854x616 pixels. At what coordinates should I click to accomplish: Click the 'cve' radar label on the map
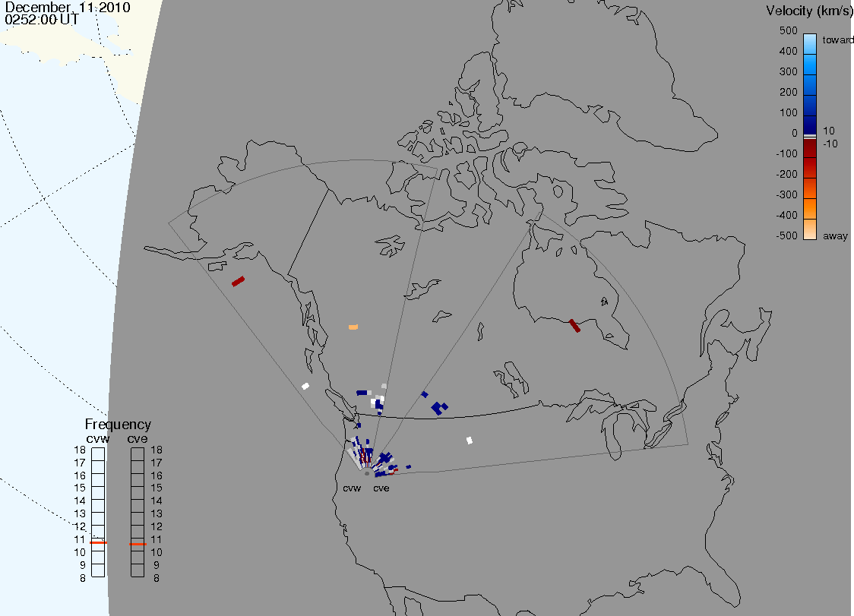[381, 488]
